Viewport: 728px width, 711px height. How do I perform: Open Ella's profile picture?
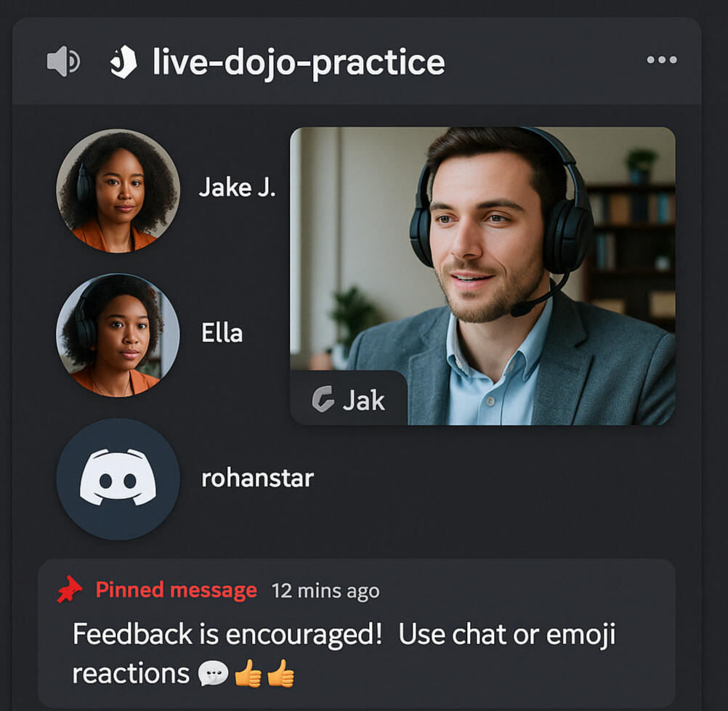[118, 335]
